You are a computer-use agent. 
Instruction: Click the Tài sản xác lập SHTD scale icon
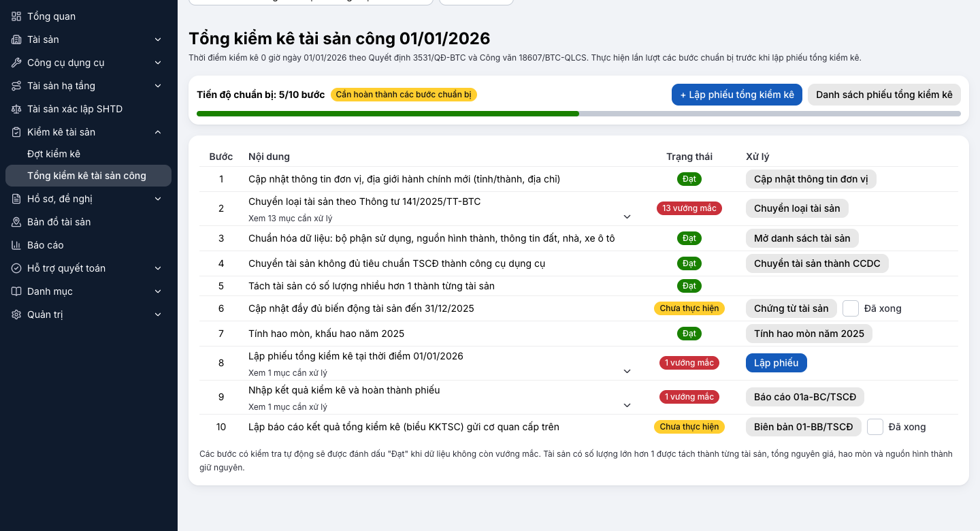point(16,109)
